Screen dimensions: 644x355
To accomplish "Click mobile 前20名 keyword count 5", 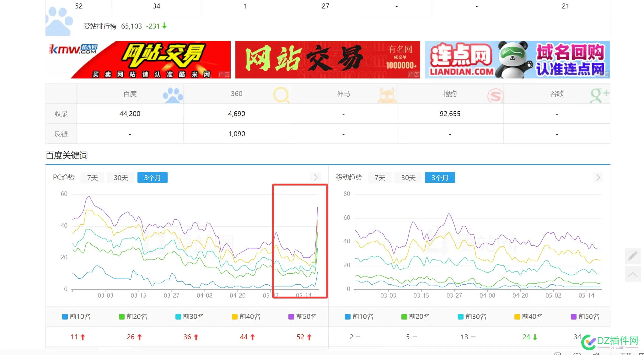I will click(408, 337).
